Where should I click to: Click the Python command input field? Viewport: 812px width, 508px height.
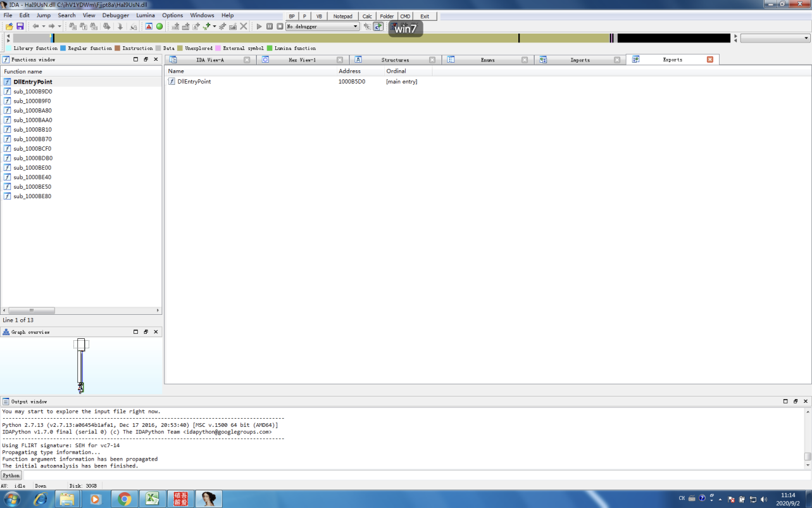pos(411,475)
